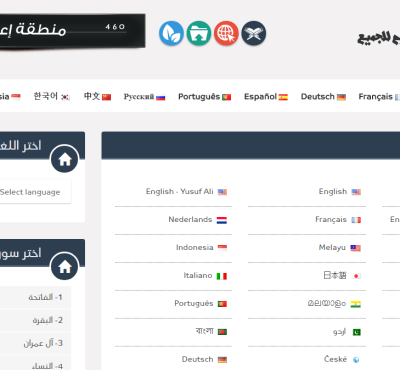
Task: Click the blue leaf circle icon
Action: point(171,33)
